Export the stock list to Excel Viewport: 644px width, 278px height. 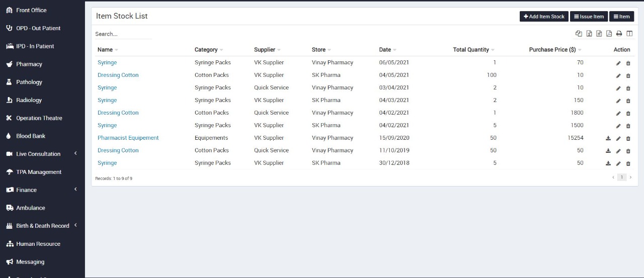[589, 34]
